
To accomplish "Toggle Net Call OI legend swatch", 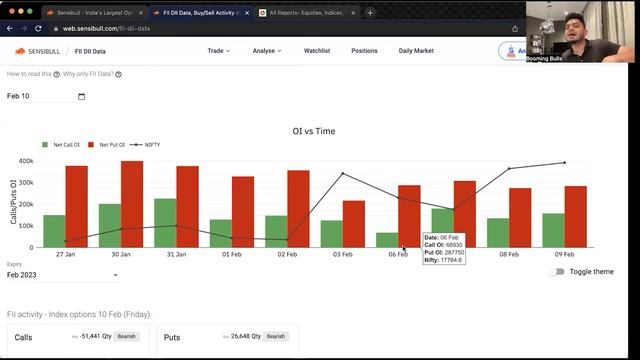I will [x=45, y=145].
